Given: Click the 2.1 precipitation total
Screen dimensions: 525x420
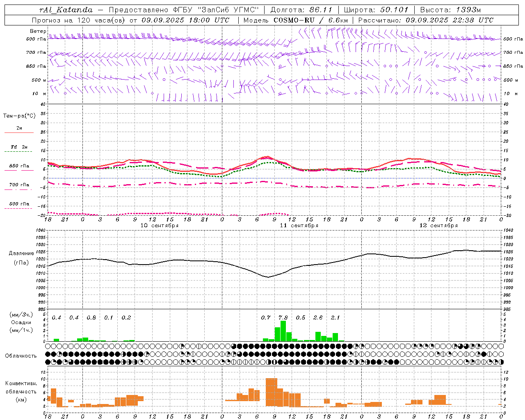Looking at the screenshot, I should tap(335, 317).
